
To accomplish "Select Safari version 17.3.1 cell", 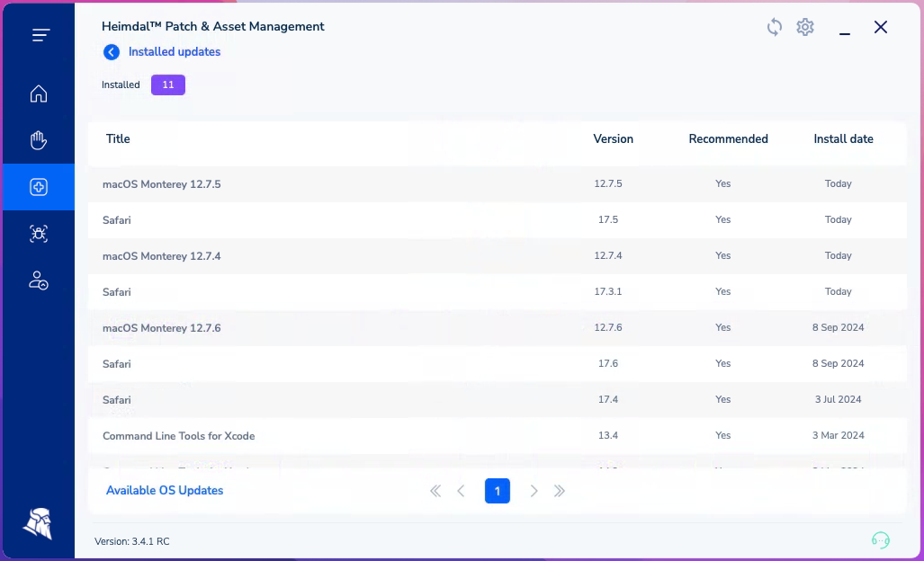I will (x=608, y=291).
